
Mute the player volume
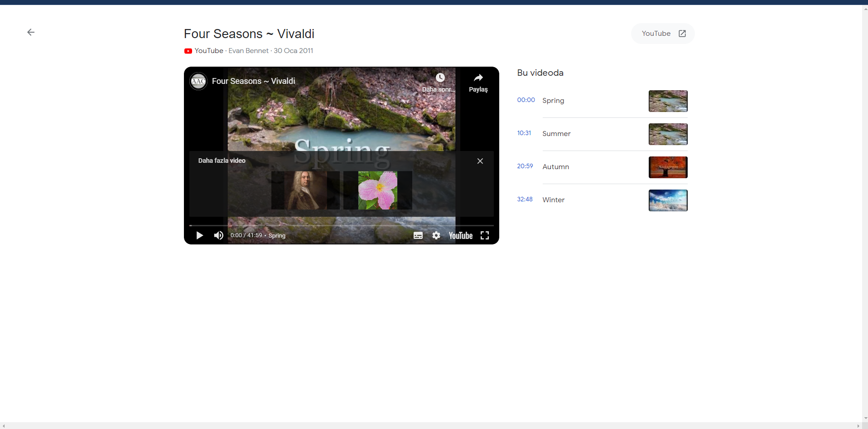(x=219, y=235)
